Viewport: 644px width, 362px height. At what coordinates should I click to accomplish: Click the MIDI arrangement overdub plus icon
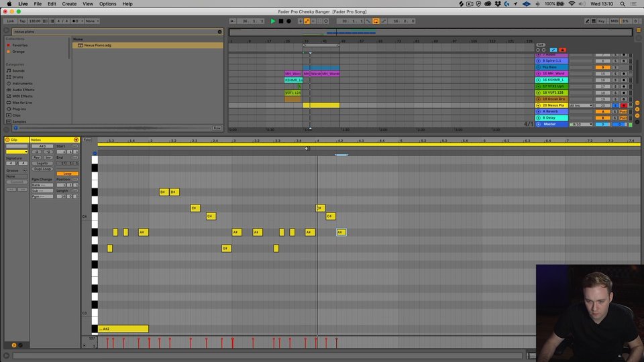pyautogui.click(x=301, y=21)
